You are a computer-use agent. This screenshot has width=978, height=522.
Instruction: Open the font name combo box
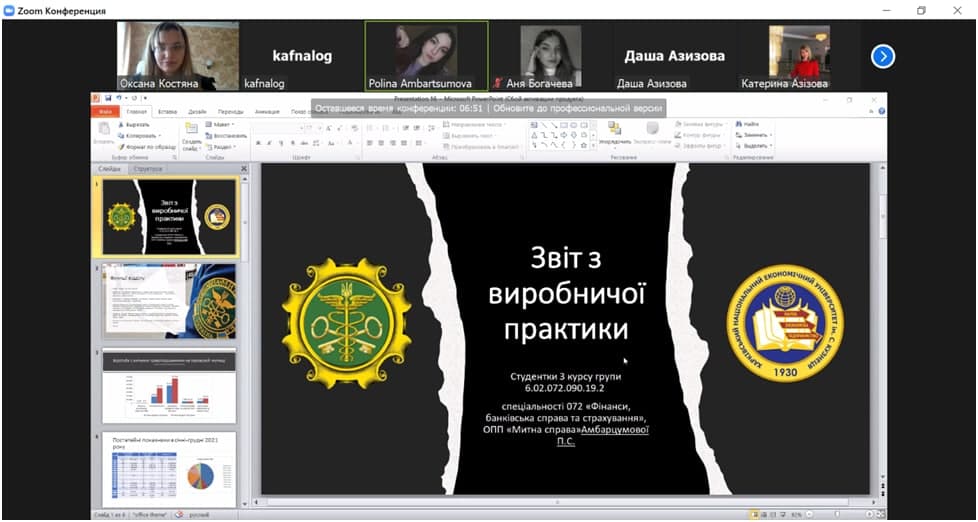pyautogui.click(x=278, y=128)
